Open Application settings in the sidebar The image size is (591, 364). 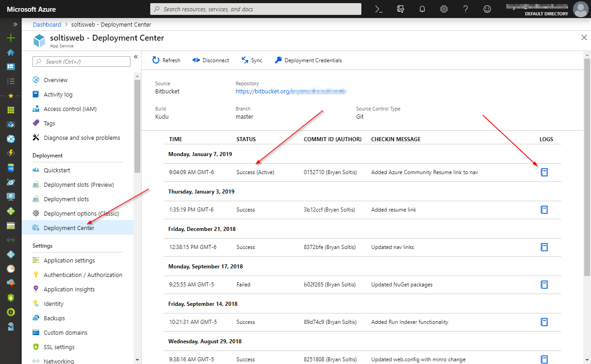click(x=69, y=260)
